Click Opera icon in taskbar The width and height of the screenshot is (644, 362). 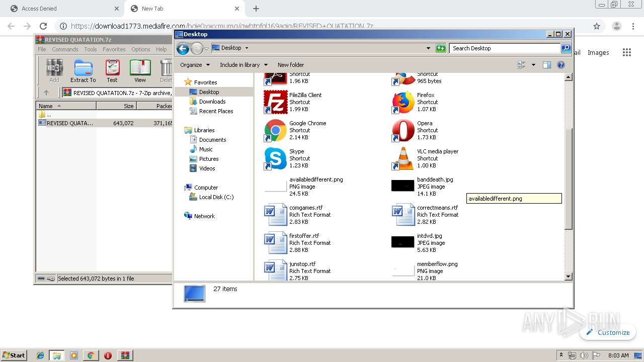point(108,355)
